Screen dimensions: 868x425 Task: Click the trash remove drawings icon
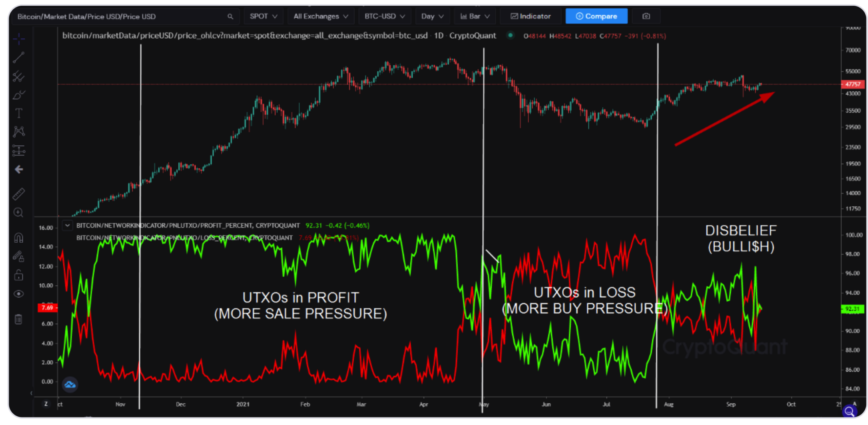tap(19, 319)
